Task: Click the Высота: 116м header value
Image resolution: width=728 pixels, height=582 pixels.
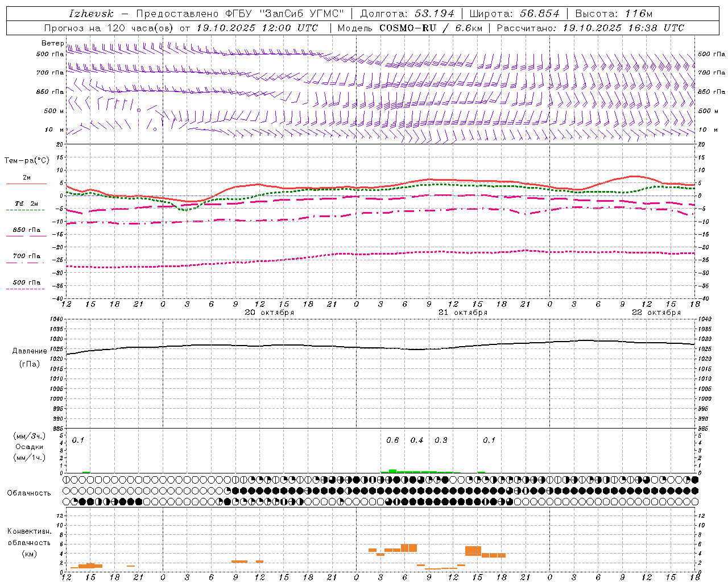Action: 614,14
